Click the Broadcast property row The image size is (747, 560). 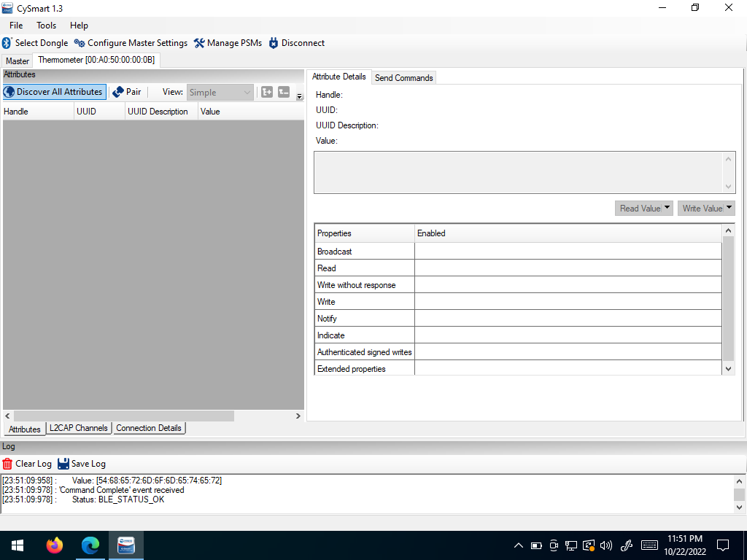pos(518,252)
